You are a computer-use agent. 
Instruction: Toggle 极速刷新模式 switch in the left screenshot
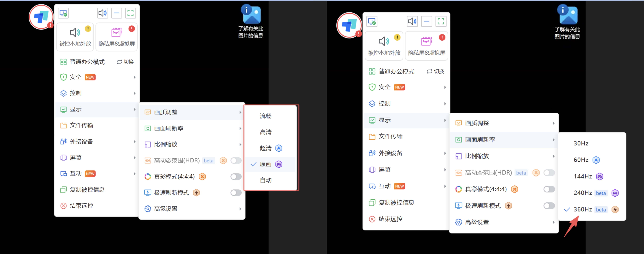tap(236, 193)
